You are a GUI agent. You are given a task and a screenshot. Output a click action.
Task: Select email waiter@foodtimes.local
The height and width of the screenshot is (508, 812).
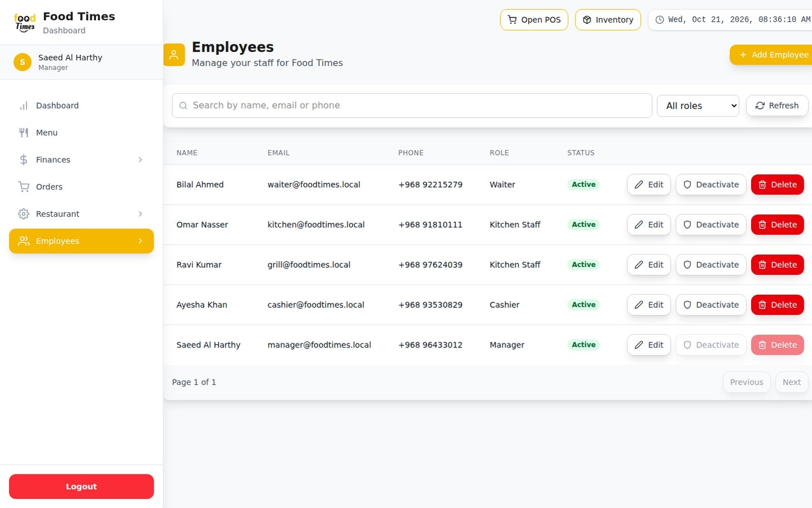tap(314, 184)
